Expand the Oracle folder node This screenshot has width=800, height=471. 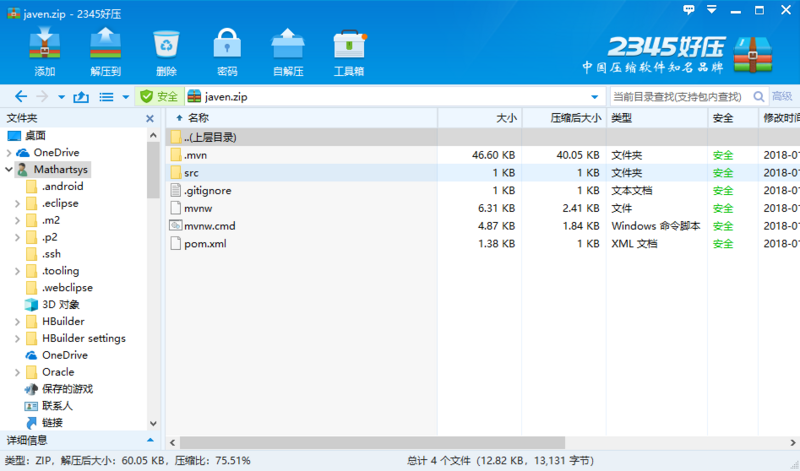pyautogui.click(x=17, y=373)
